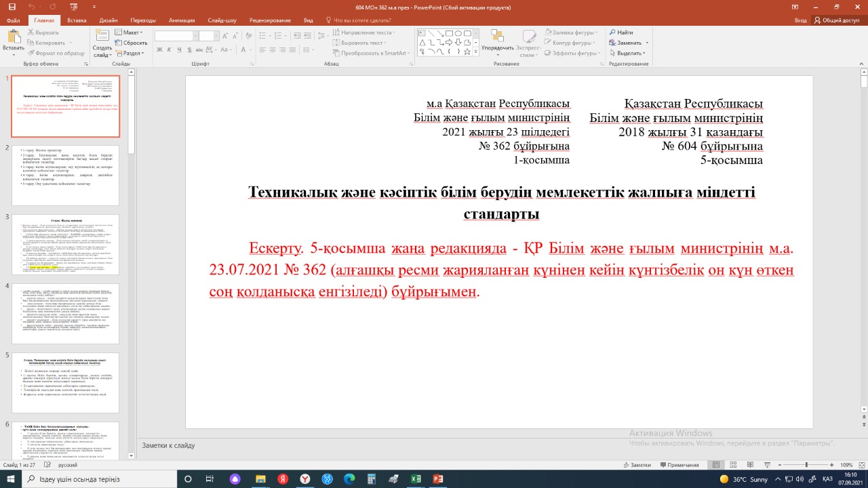Image resolution: width=868 pixels, height=488 pixels.
Task: Click Find (Найти) button
Action: pos(621,32)
